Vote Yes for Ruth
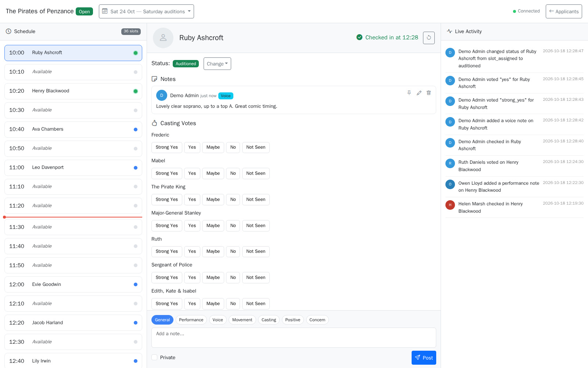This screenshot has height=368, width=588. tap(192, 251)
